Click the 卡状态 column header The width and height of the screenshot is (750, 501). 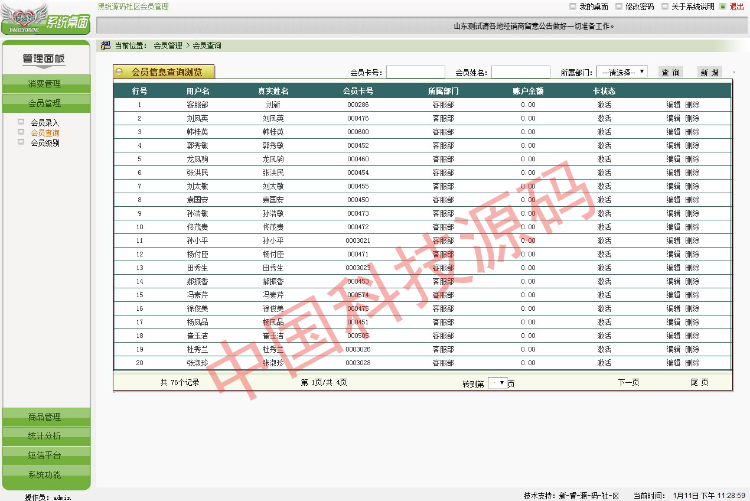(x=604, y=91)
